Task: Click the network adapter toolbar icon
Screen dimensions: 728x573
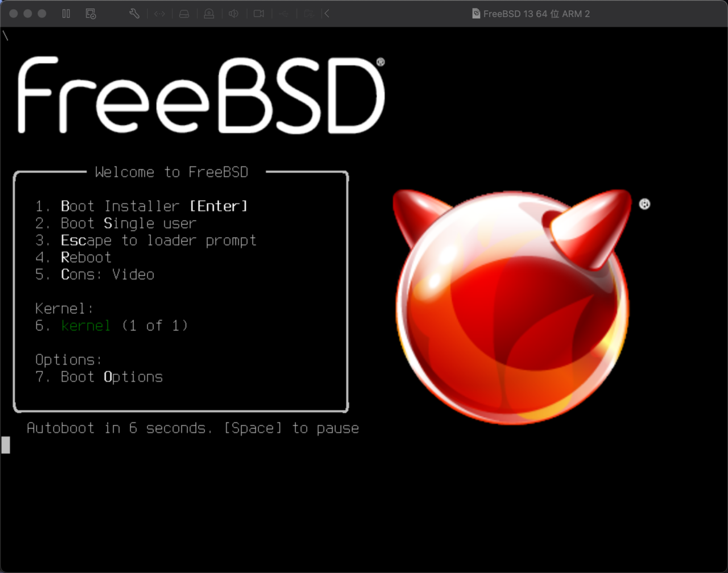Action: pos(159,14)
